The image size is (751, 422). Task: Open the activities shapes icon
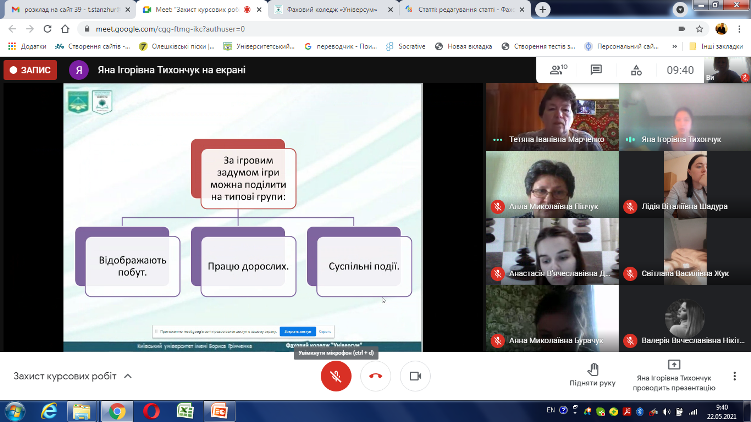[x=636, y=70]
